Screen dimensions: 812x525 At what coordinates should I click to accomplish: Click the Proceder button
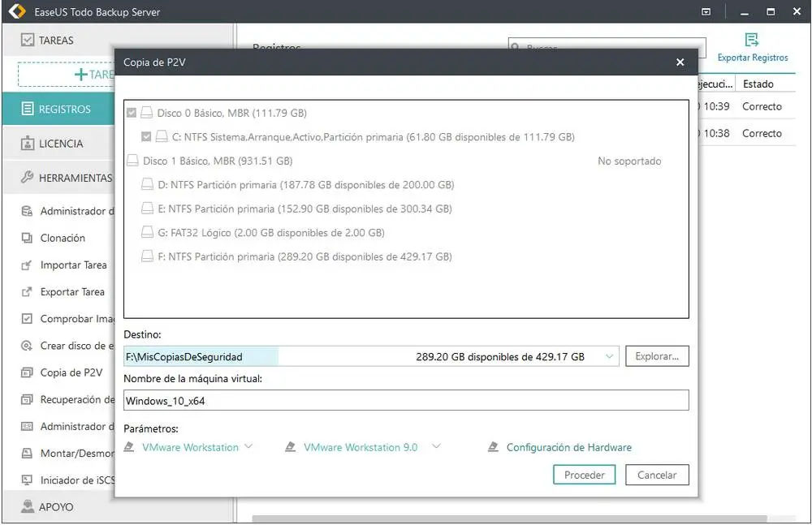[x=584, y=475]
